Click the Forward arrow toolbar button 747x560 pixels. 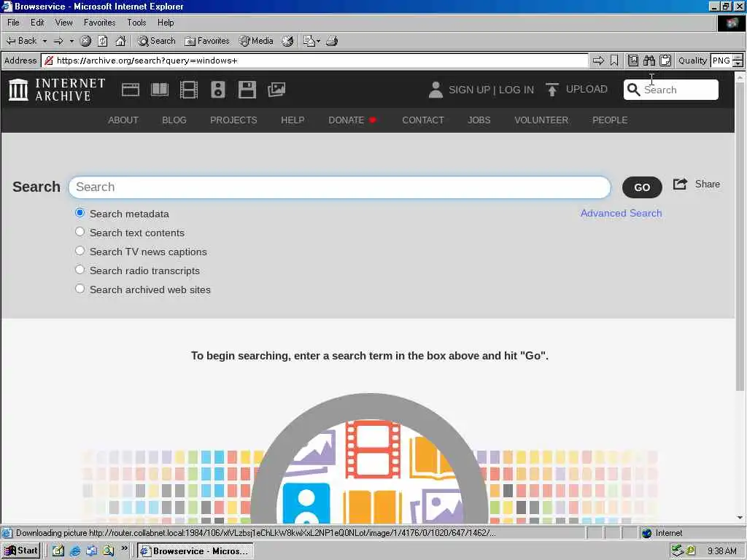pos(58,41)
